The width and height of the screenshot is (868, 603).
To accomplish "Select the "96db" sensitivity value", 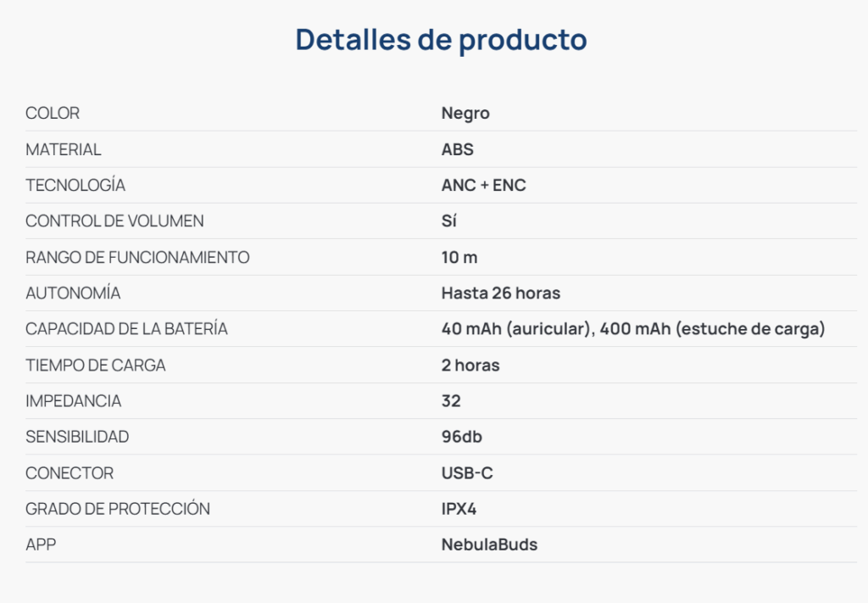I will tap(462, 437).
